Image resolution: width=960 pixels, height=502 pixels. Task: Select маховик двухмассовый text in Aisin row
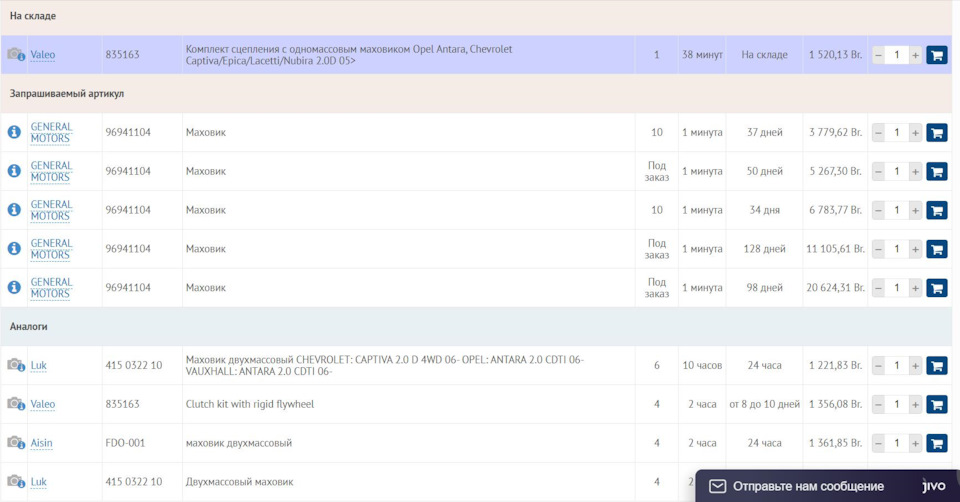[239, 443]
